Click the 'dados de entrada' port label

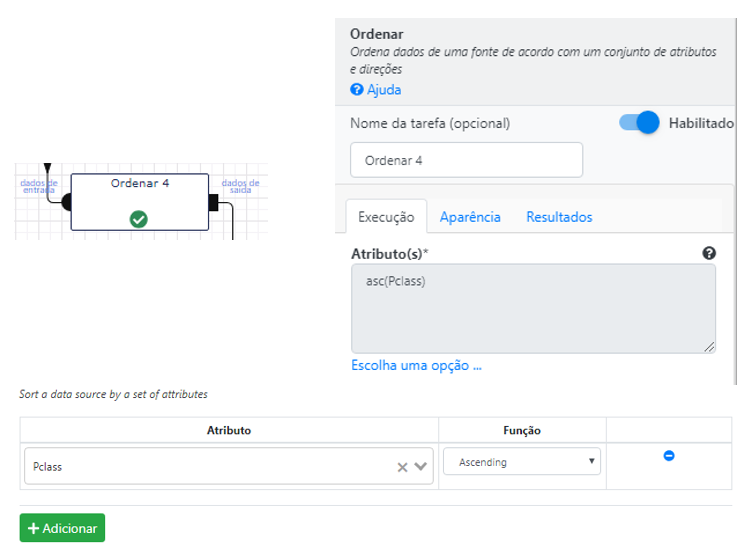coord(39,186)
